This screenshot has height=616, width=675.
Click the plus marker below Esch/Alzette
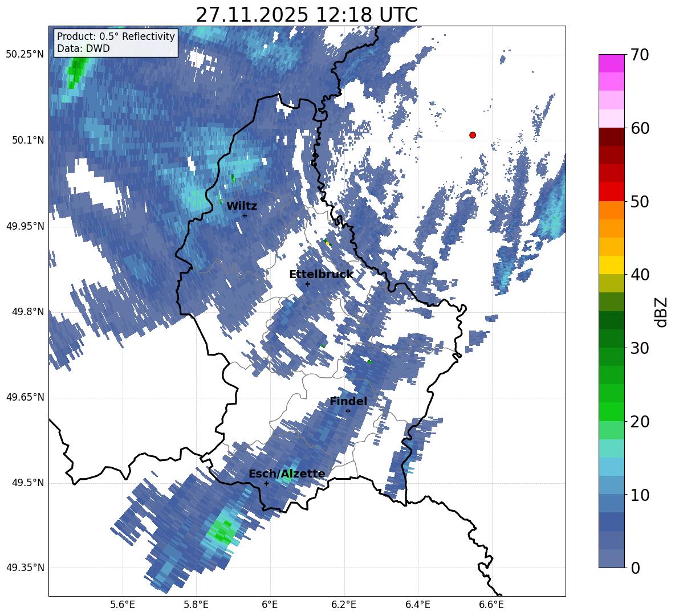[266, 483]
